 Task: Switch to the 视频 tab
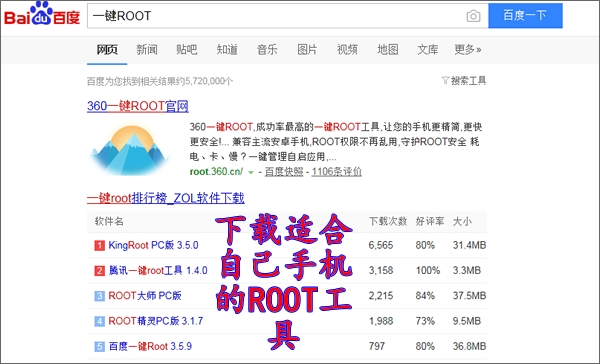(x=347, y=49)
